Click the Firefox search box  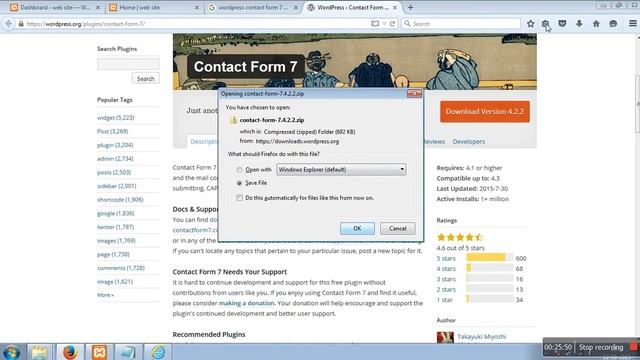(461, 24)
